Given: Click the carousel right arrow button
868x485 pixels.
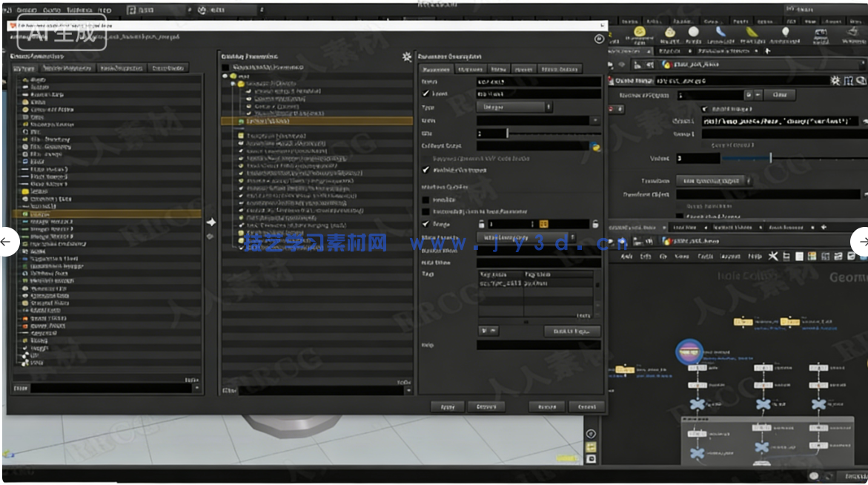Looking at the screenshot, I should click(x=861, y=242).
